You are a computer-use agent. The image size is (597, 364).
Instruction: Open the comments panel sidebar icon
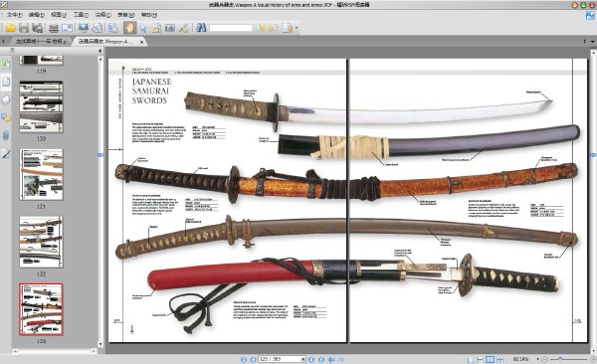6,117
